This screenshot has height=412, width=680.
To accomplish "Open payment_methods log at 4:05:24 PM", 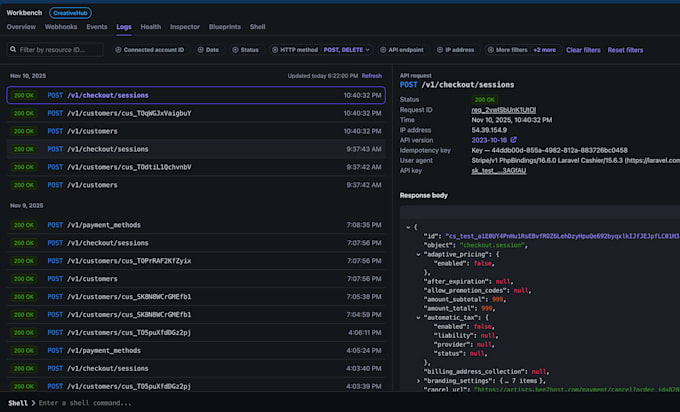I will [196, 350].
